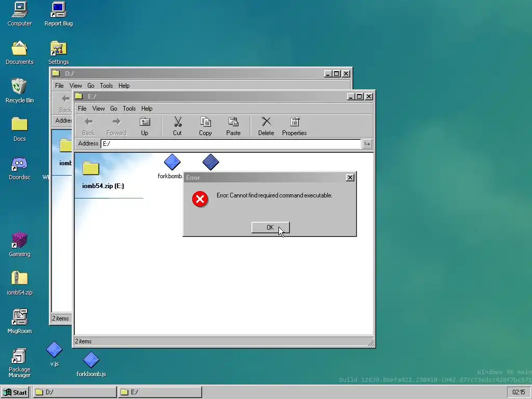Launch the Settings shortcut
The width and height of the screenshot is (532, 399).
click(58, 52)
